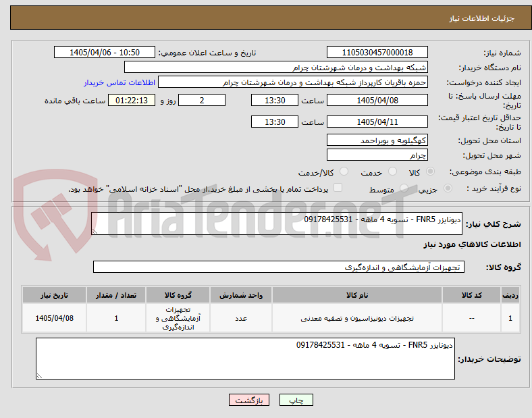Click the چاپ print button

[x=296, y=400]
